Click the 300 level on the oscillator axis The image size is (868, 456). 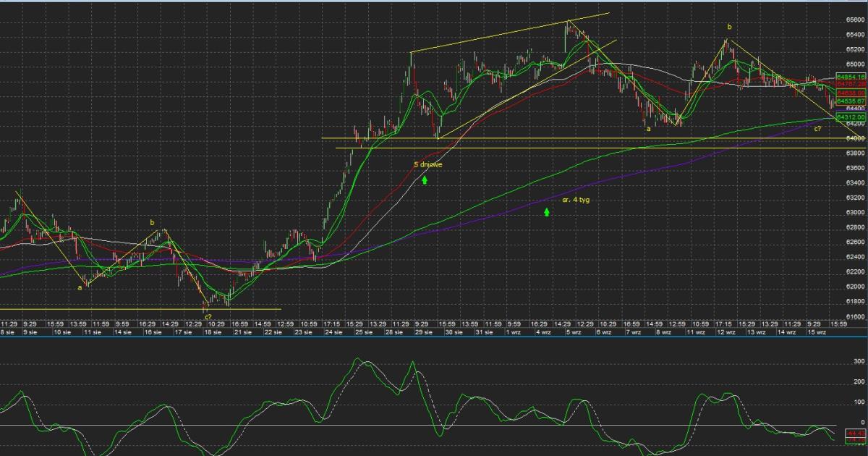(859, 360)
